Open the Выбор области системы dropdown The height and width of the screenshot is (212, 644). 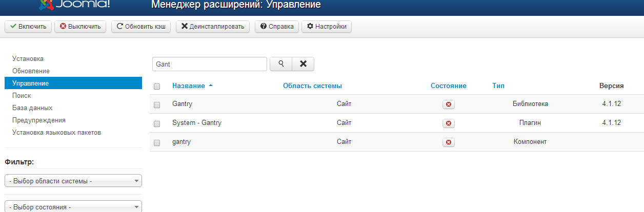(73, 181)
